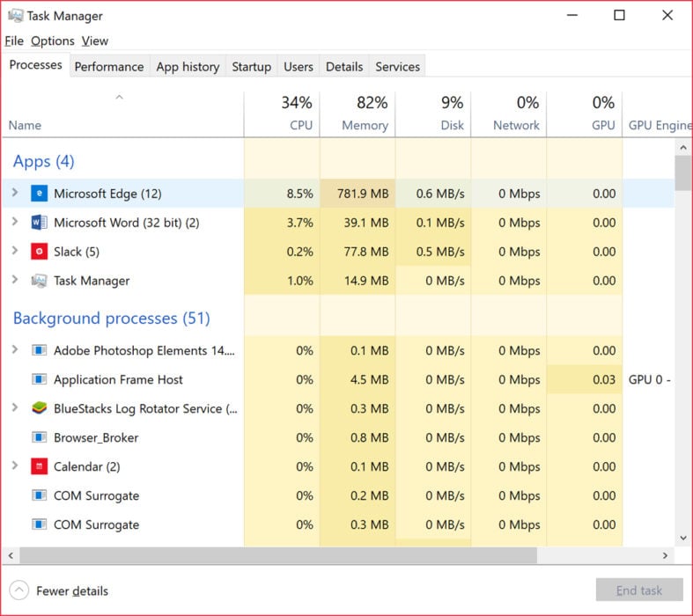Click the Adobe Photoshop Elements process icon
693x616 pixels.
[39, 350]
